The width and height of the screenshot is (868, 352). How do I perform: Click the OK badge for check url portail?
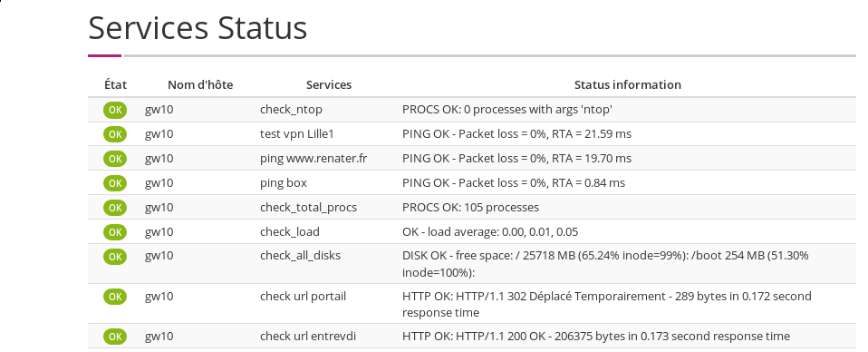pos(115,297)
